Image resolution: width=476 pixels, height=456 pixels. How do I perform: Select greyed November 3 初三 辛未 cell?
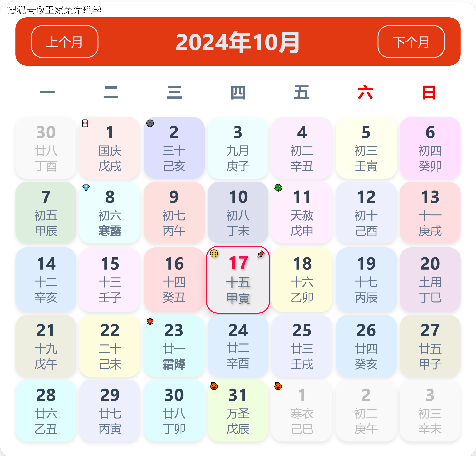(x=430, y=411)
